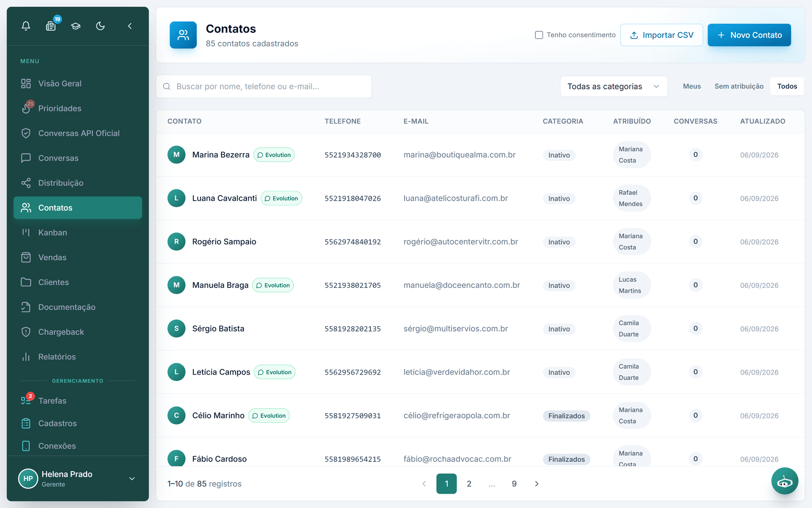
Task: Click the Documentação file icon
Action: (26, 307)
